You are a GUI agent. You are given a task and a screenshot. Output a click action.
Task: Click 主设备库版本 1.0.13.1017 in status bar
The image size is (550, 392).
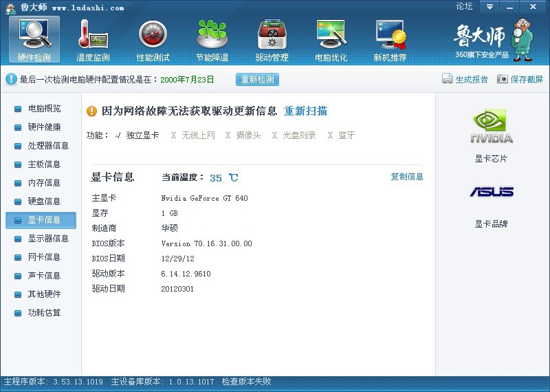point(162,382)
